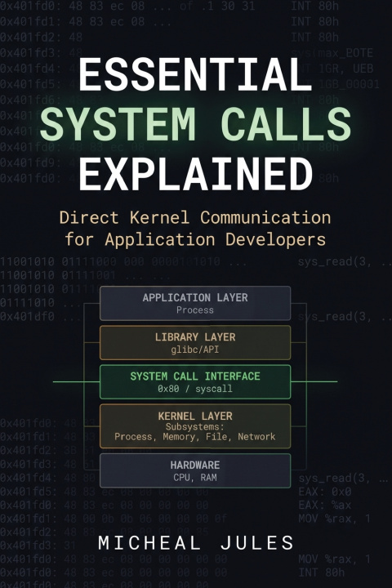Click the "0x80 / syscall" text
Screen dimensions: 392x588
click(x=195, y=389)
